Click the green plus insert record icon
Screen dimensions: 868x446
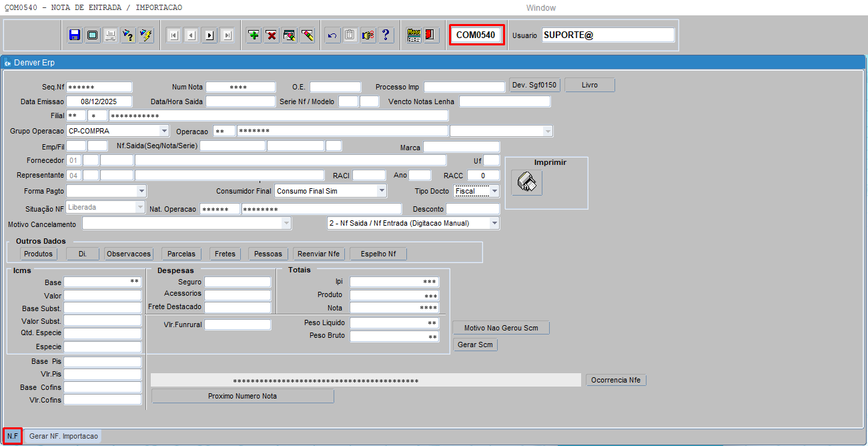click(x=254, y=35)
